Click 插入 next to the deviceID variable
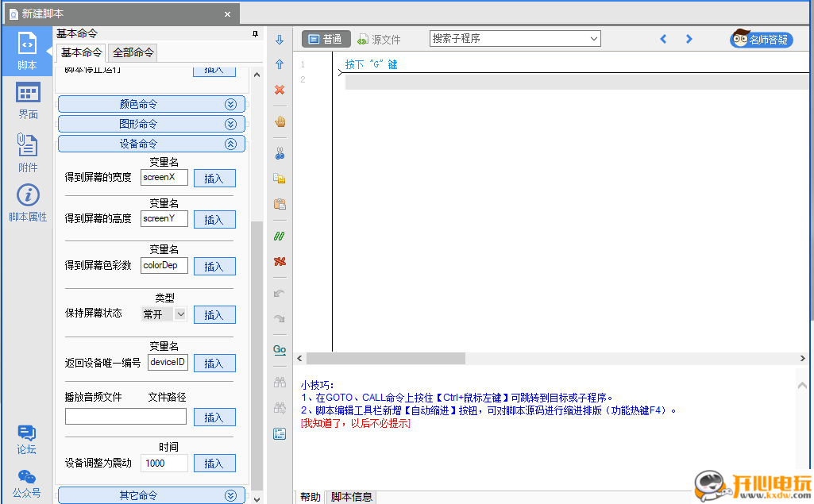 coord(214,363)
